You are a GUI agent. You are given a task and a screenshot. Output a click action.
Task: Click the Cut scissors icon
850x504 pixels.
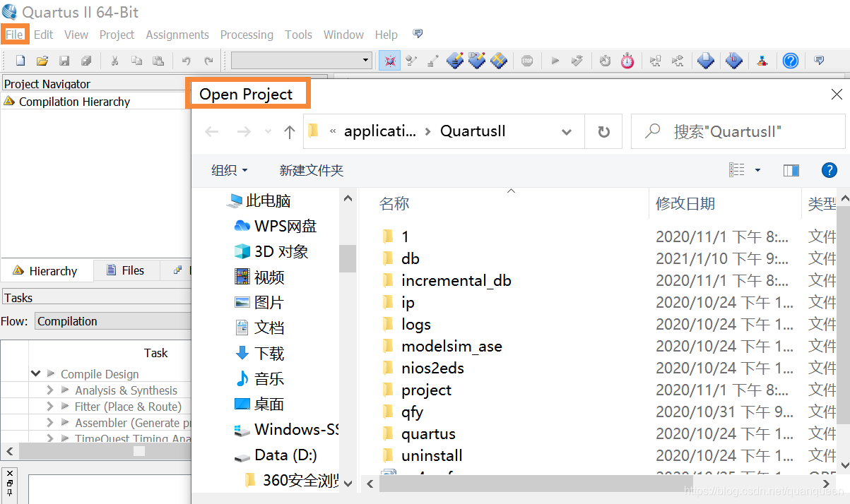point(114,61)
